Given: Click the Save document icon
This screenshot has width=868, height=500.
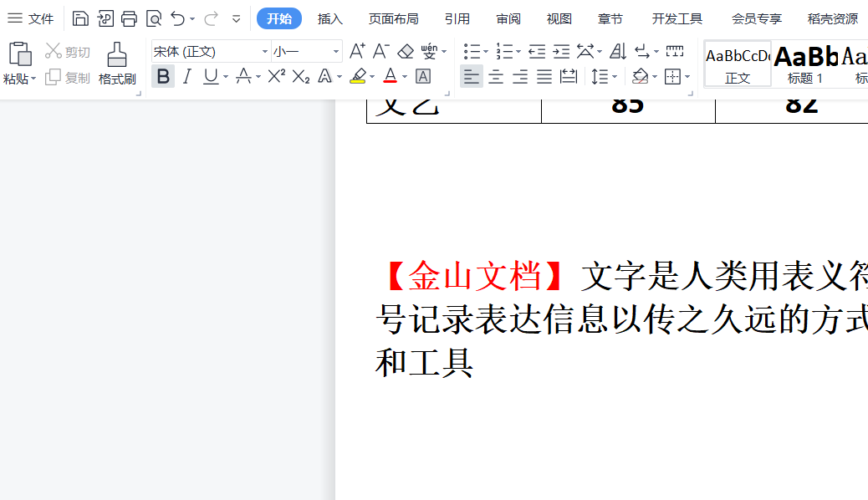Looking at the screenshot, I should tap(80, 19).
